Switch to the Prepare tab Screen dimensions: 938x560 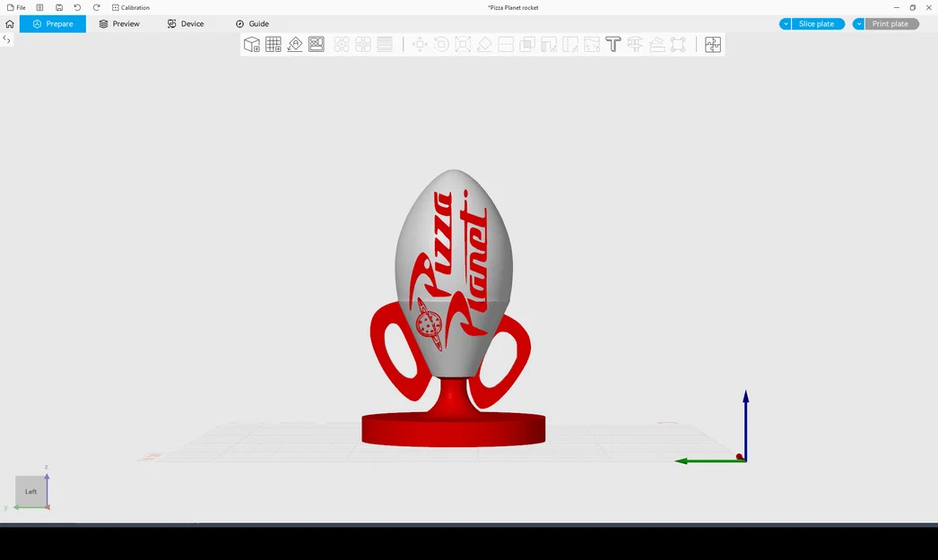[53, 24]
